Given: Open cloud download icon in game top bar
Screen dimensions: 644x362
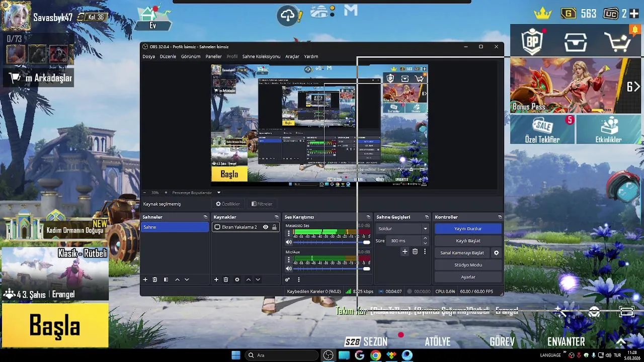Looking at the screenshot, I should point(289,16).
